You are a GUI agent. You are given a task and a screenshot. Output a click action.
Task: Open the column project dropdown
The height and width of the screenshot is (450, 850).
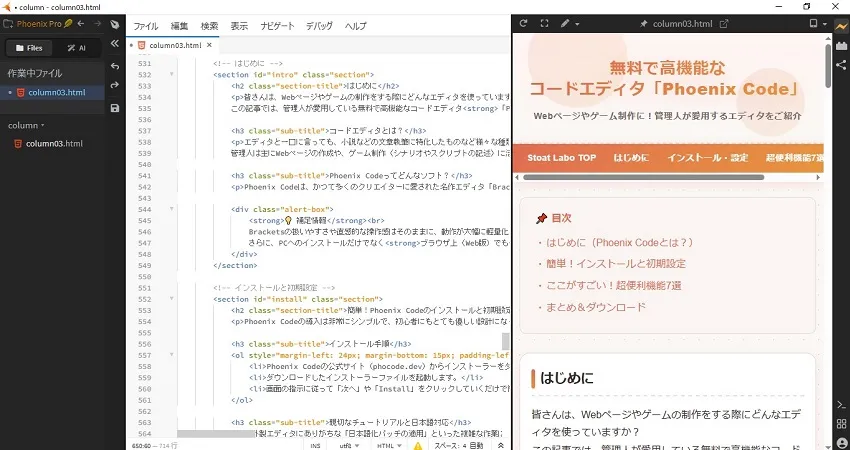25,125
